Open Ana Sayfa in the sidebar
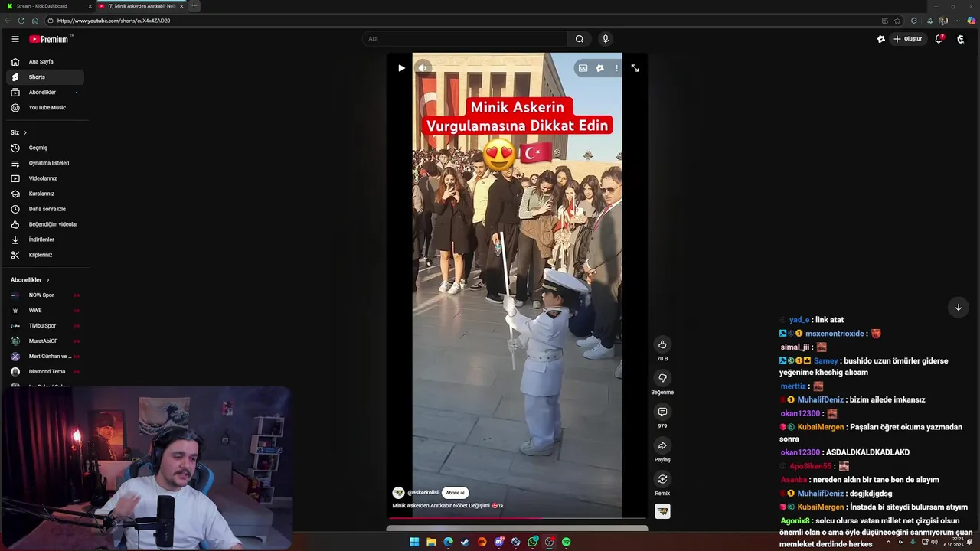This screenshot has width=980, height=551. tap(44, 62)
